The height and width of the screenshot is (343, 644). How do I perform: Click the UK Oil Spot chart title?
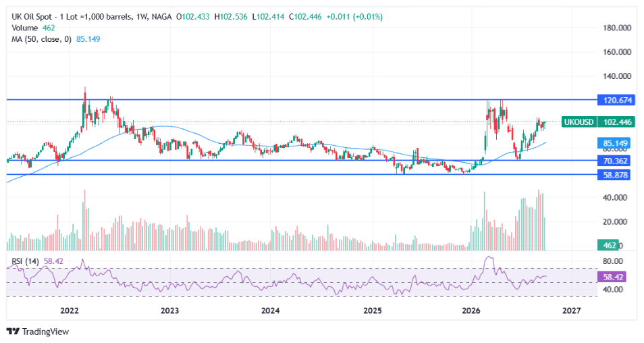tap(92, 17)
